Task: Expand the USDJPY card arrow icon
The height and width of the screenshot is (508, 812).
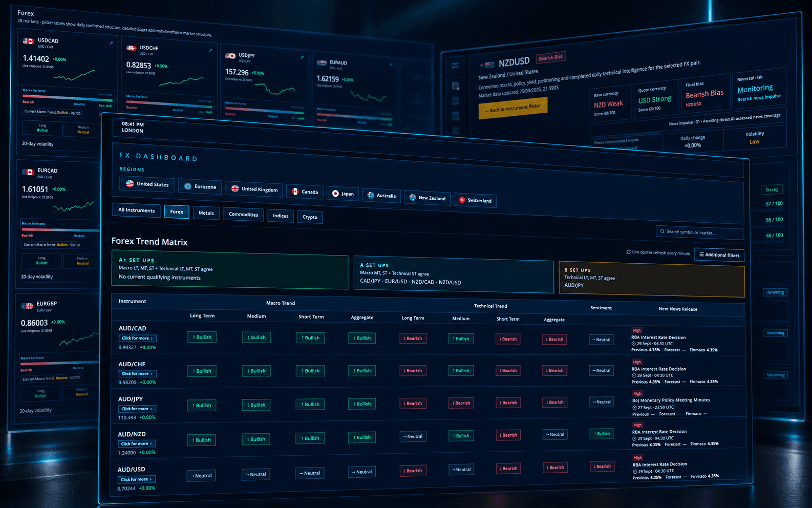Action: click(302, 57)
